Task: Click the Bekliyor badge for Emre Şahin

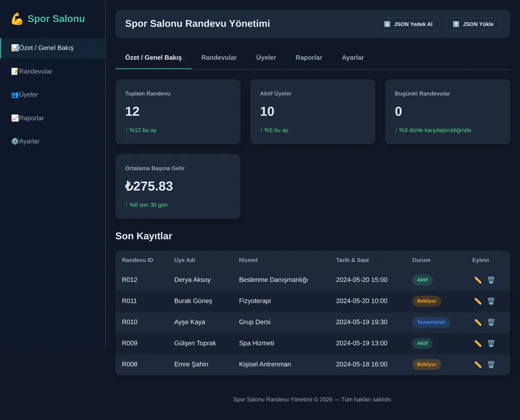Action: tap(427, 365)
